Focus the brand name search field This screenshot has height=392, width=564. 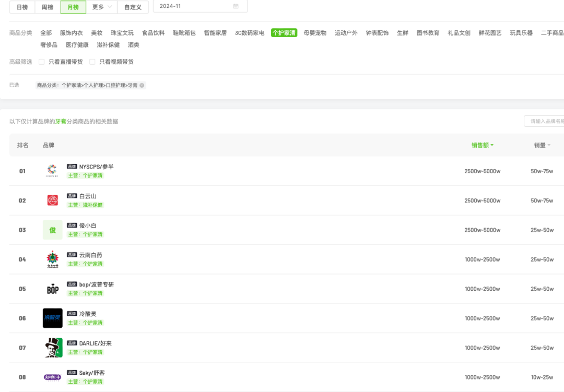[x=544, y=121]
